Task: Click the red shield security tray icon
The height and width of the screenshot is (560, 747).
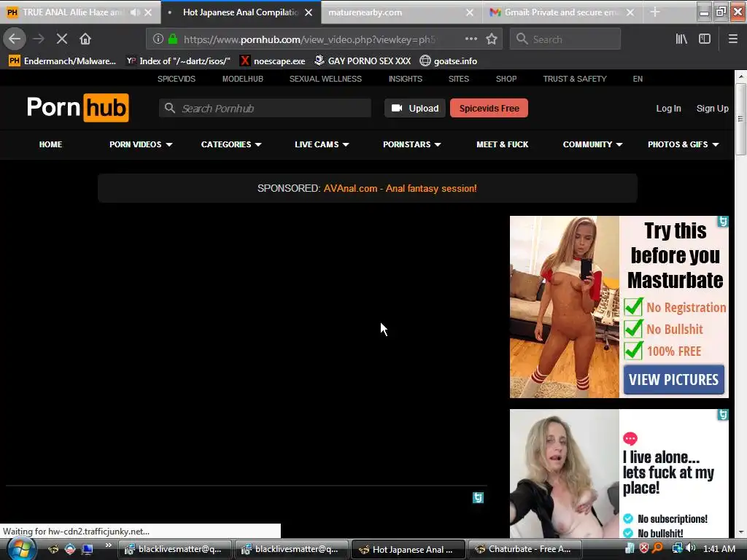Action: point(643,548)
